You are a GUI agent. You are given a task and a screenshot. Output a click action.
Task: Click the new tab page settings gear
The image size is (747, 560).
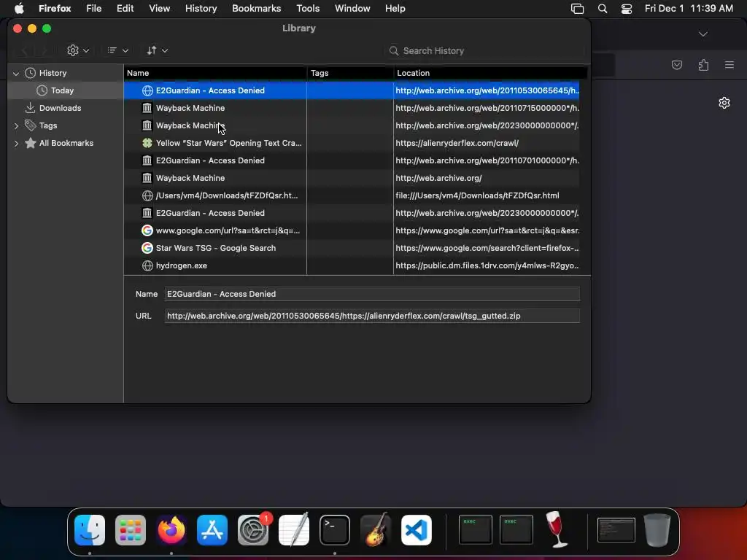[x=724, y=103]
